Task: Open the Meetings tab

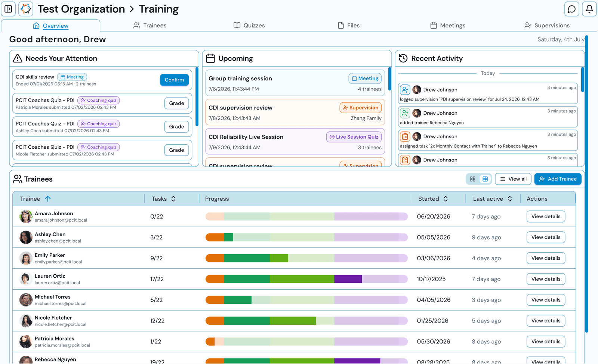Action: point(448,25)
